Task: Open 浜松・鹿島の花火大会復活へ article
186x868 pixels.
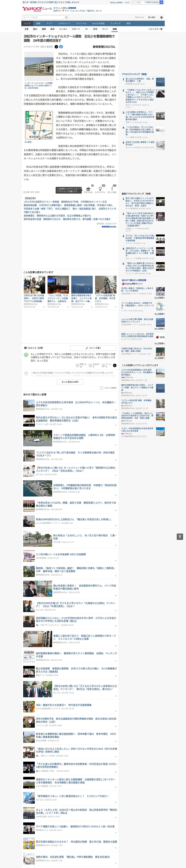Action: pyautogui.click(x=64, y=705)
